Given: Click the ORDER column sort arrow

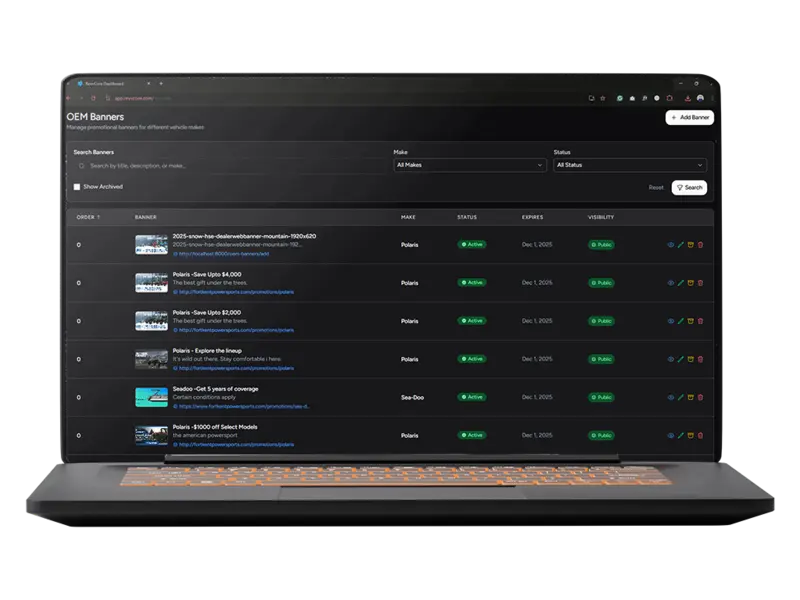Looking at the screenshot, I should tap(97, 215).
